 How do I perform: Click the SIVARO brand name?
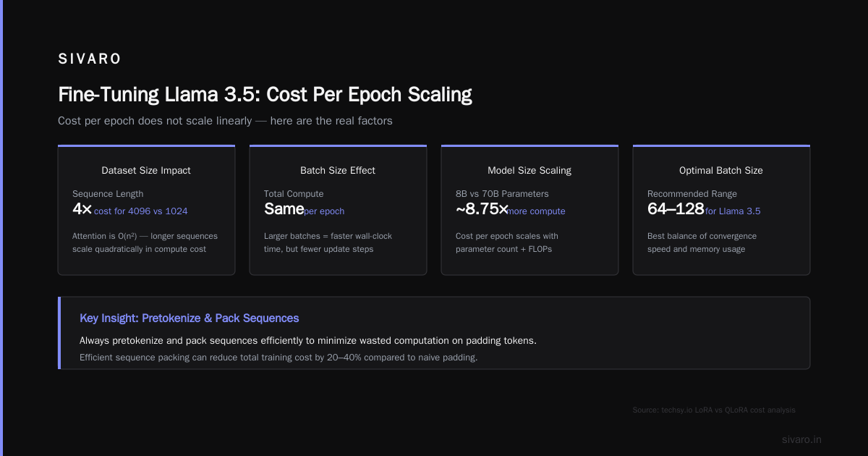[x=90, y=59]
